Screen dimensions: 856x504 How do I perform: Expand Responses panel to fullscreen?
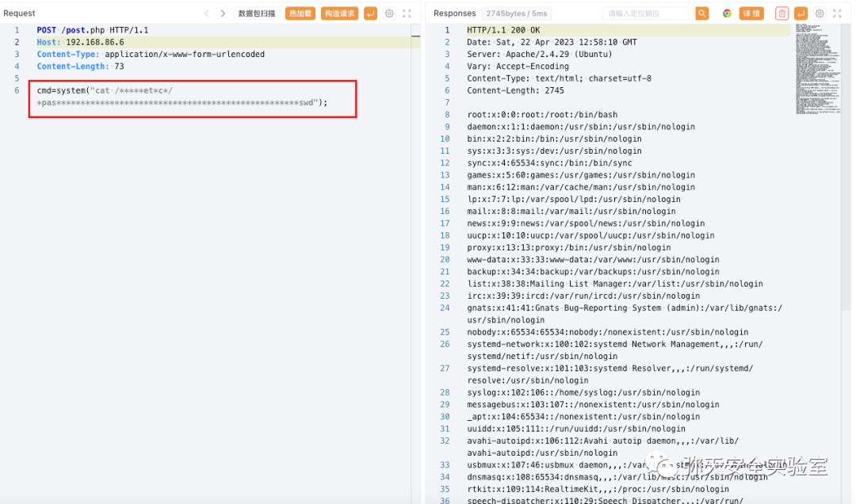tap(837, 13)
